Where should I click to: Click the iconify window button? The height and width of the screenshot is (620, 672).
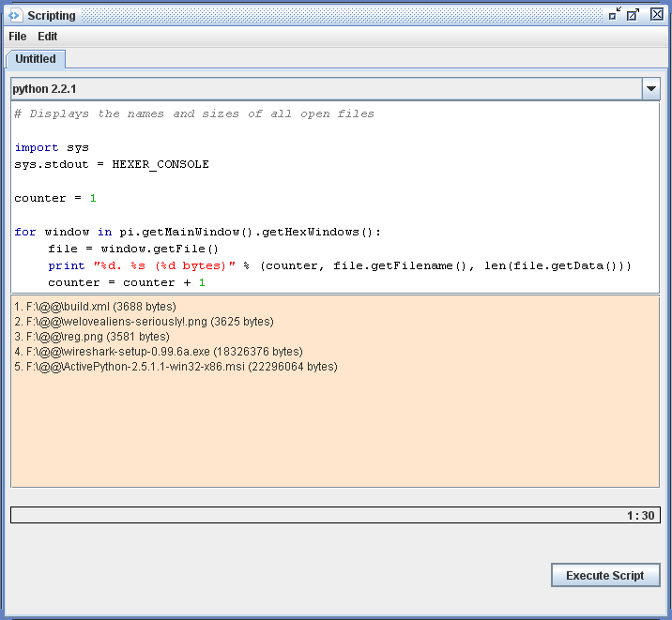coord(615,14)
